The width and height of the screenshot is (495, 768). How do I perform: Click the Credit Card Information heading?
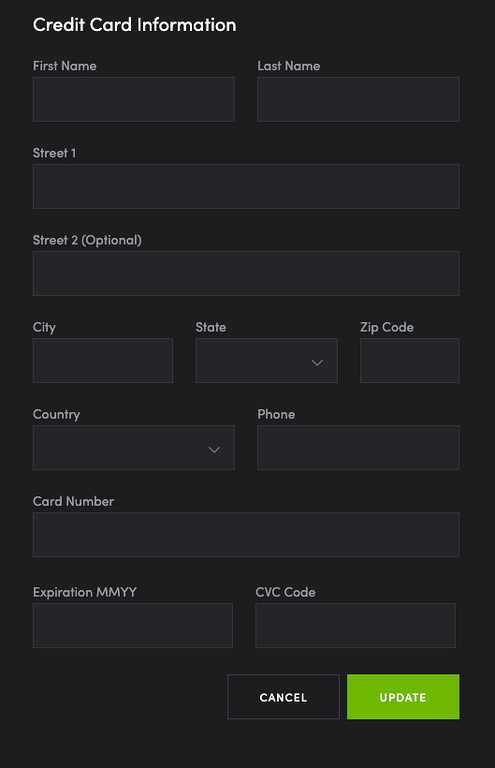[135, 24]
